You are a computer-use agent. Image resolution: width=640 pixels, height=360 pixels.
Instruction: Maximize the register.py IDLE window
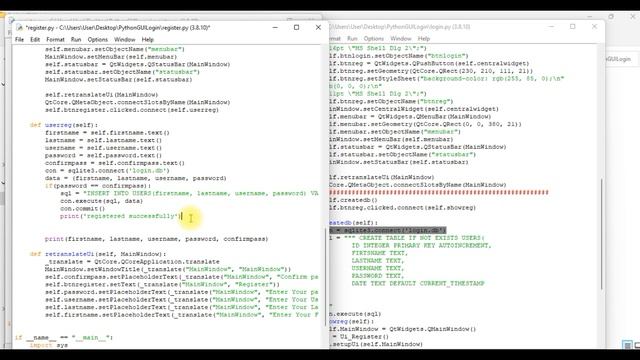pos(296,27)
